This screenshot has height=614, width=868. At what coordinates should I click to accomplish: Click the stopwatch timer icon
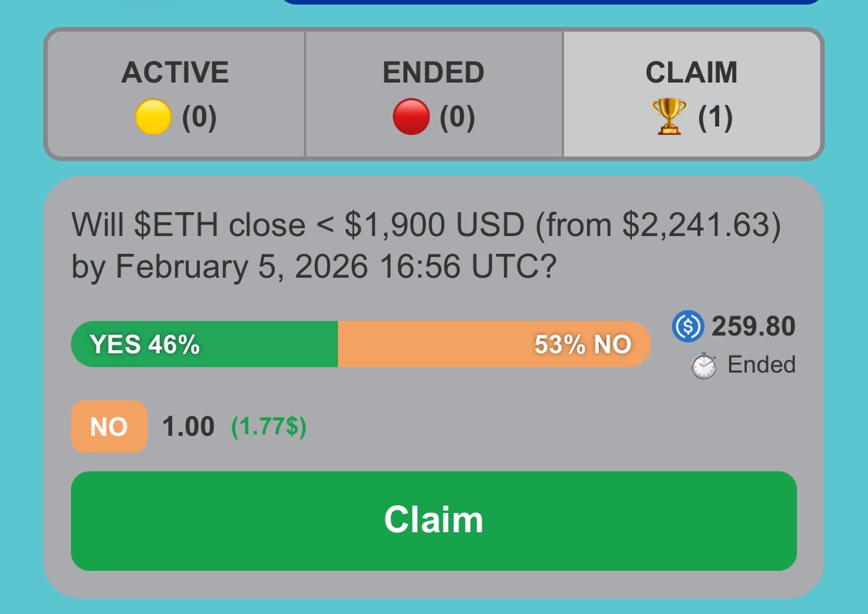(704, 365)
